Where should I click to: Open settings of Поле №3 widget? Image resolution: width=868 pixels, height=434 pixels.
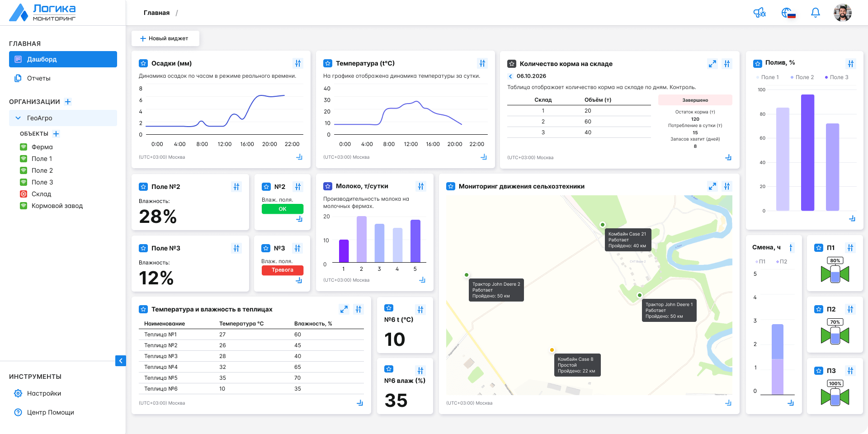click(x=236, y=248)
